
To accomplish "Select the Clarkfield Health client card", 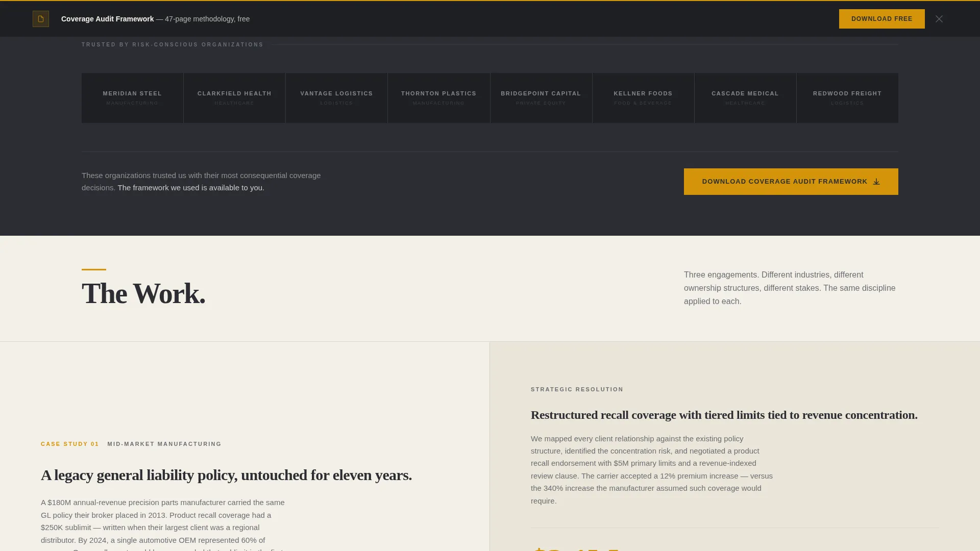I will click(x=234, y=98).
